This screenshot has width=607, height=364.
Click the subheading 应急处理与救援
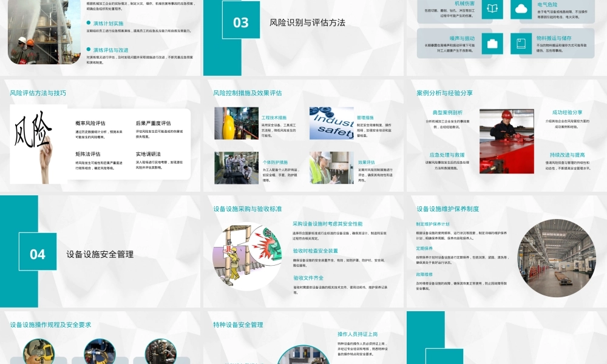447,155
